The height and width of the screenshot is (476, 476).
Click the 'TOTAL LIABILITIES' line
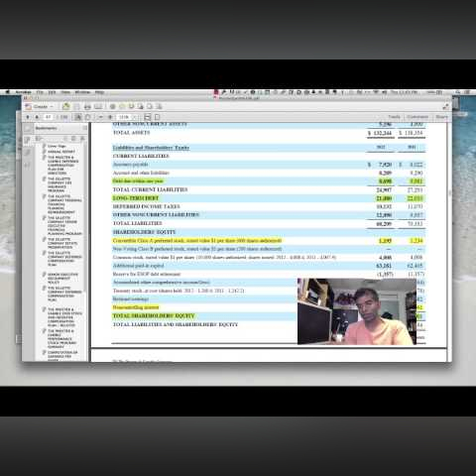[x=137, y=223]
